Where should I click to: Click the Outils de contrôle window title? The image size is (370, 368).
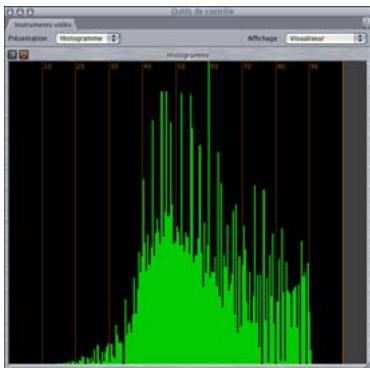click(x=202, y=12)
